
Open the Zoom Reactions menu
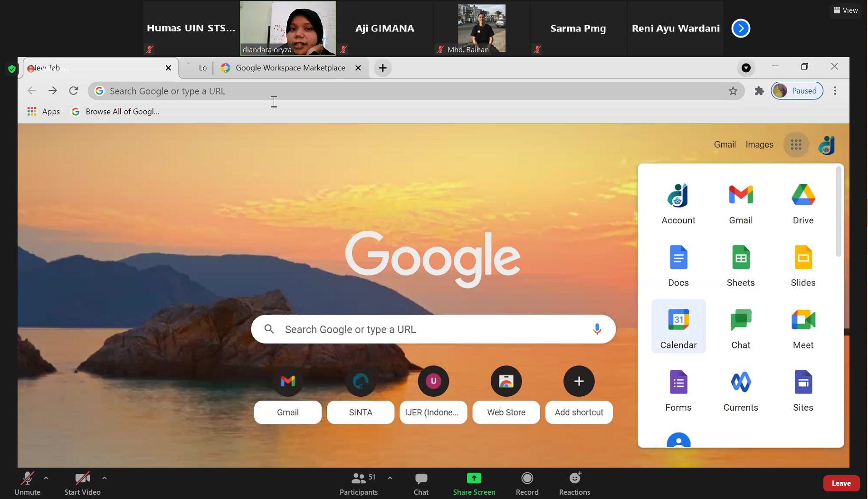[574, 483]
